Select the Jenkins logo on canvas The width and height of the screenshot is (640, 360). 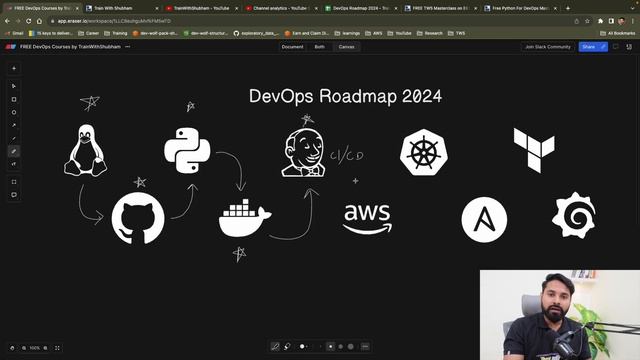click(x=304, y=153)
